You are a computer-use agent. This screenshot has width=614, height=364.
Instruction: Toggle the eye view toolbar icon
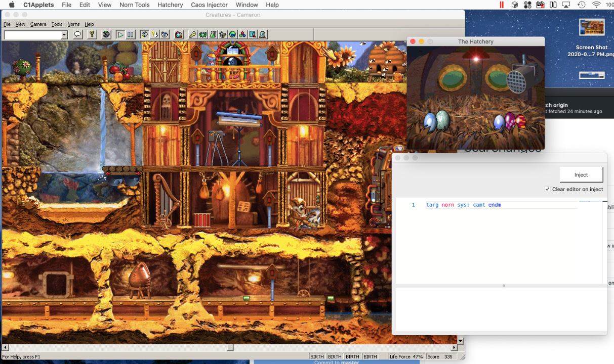pos(165,34)
